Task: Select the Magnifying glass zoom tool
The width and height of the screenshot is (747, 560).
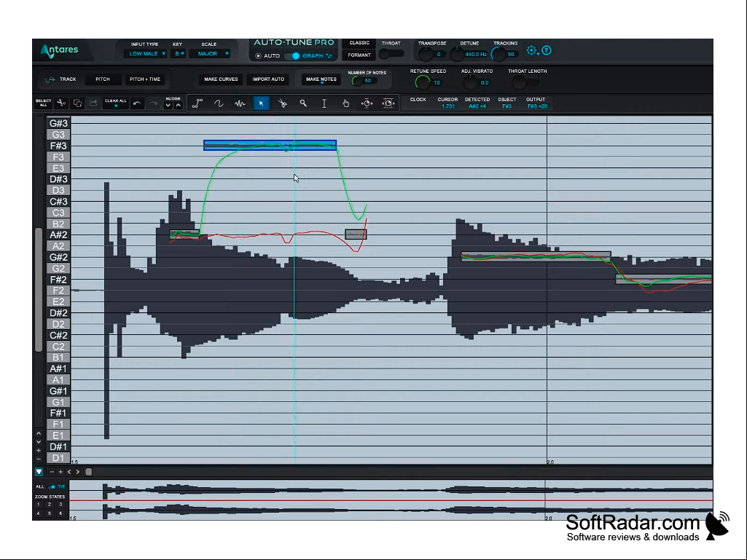Action: pyautogui.click(x=303, y=103)
